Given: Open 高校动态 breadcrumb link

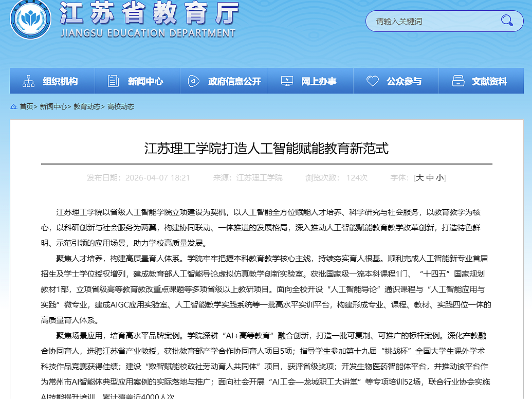Looking at the screenshot, I should point(121,106).
